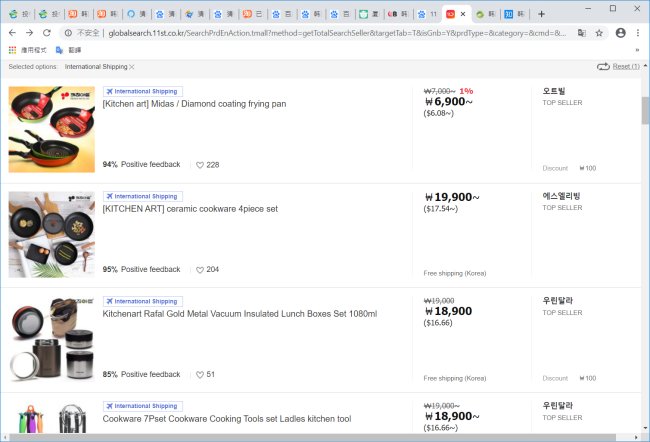The width and height of the screenshot is (650, 442).
Task: Open a new browser tab
Action: pos(542,14)
